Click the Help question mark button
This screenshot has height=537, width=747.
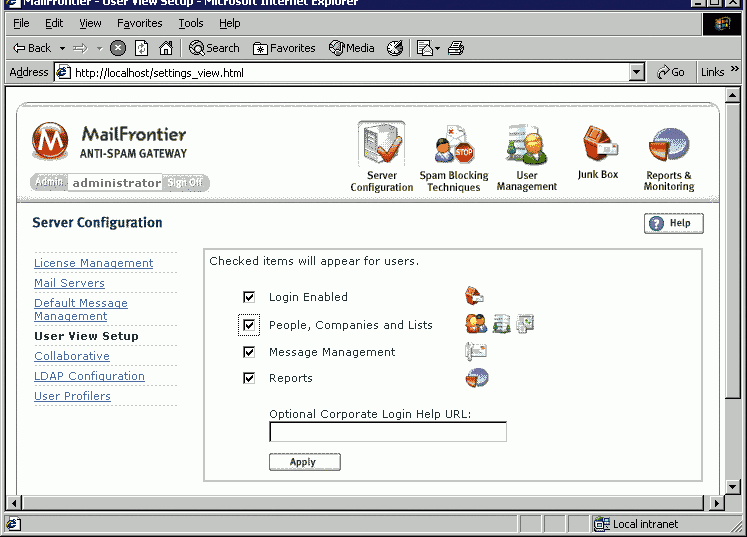pyautogui.click(x=674, y=223)
